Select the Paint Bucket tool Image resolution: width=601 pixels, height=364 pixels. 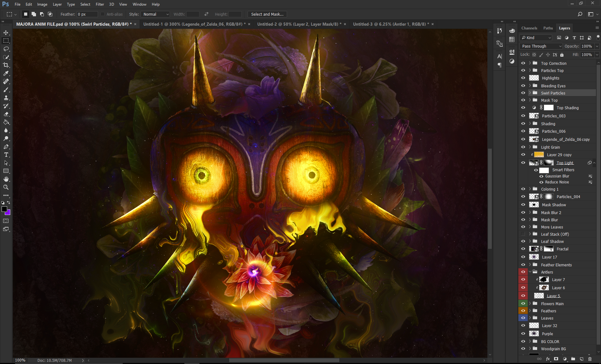click(6, 122)
